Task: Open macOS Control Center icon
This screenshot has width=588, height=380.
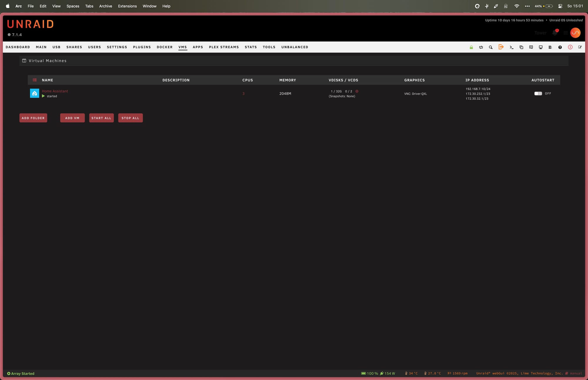Action: tap(560, 6)
